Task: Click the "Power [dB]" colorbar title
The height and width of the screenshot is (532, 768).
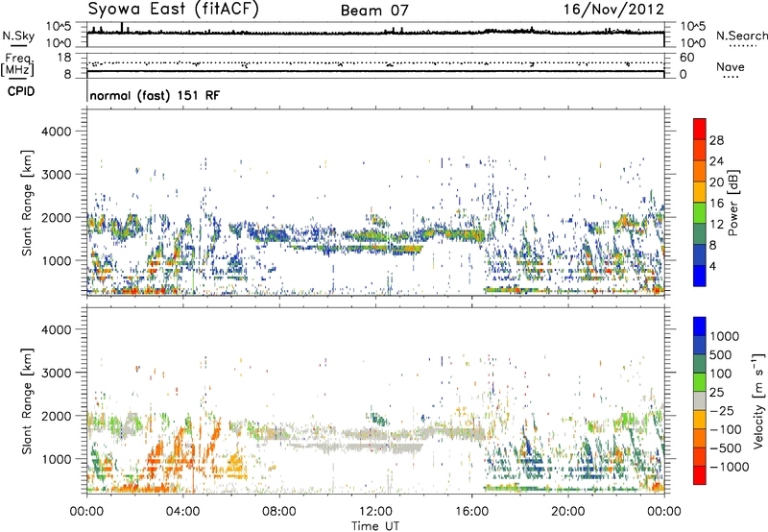Action: (732, 203)
